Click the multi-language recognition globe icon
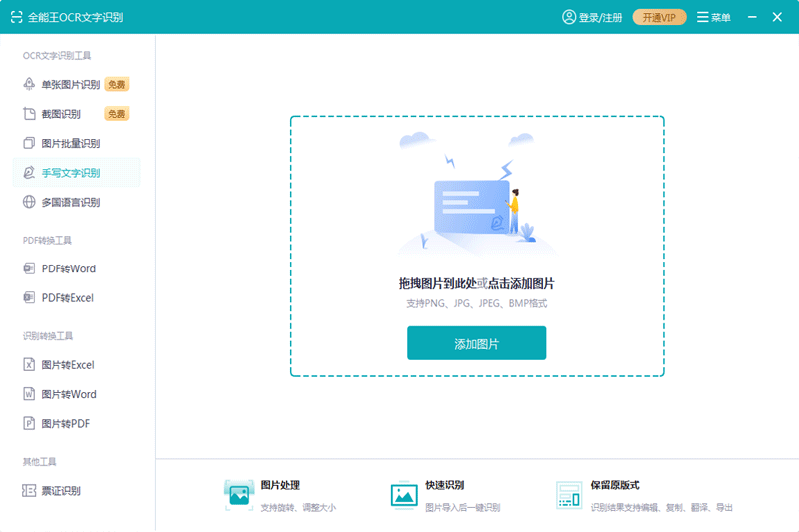Viewport: 799px width, 532px height. pyautogui.click(x=29, y=202)
